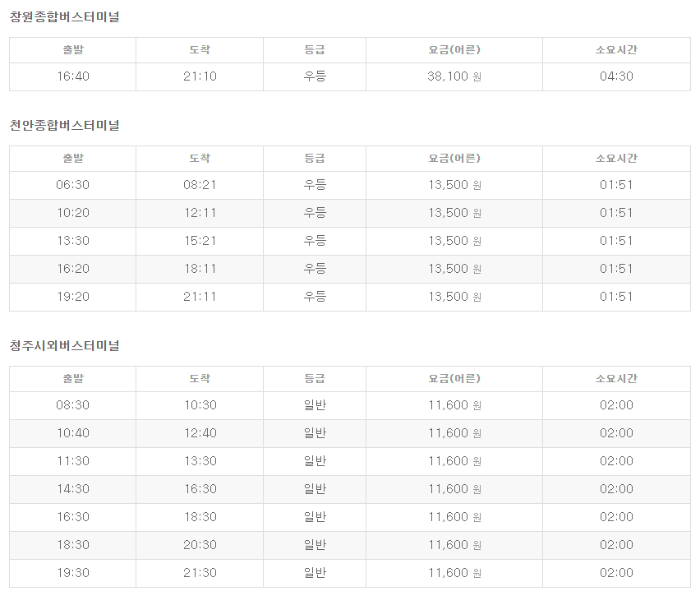The height and width of the screenshot is (605, 700).
Task: Click 일반 grade in the 10:40 row
Action: click(x=315, y=433)
